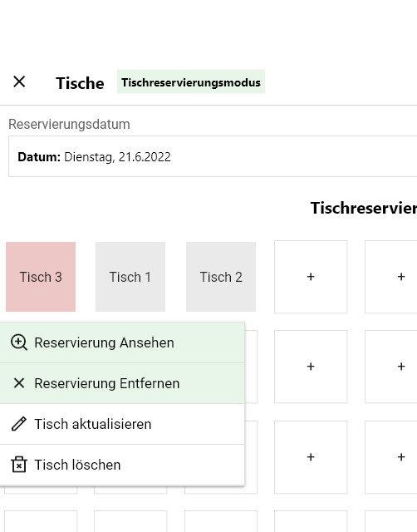Click the plus tile in the first row's last column

coord(391,277)
